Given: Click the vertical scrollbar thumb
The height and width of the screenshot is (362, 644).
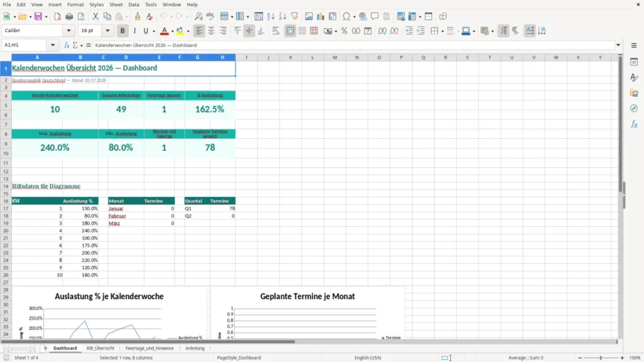Looking at the screenshot, I should click(620, 124).
